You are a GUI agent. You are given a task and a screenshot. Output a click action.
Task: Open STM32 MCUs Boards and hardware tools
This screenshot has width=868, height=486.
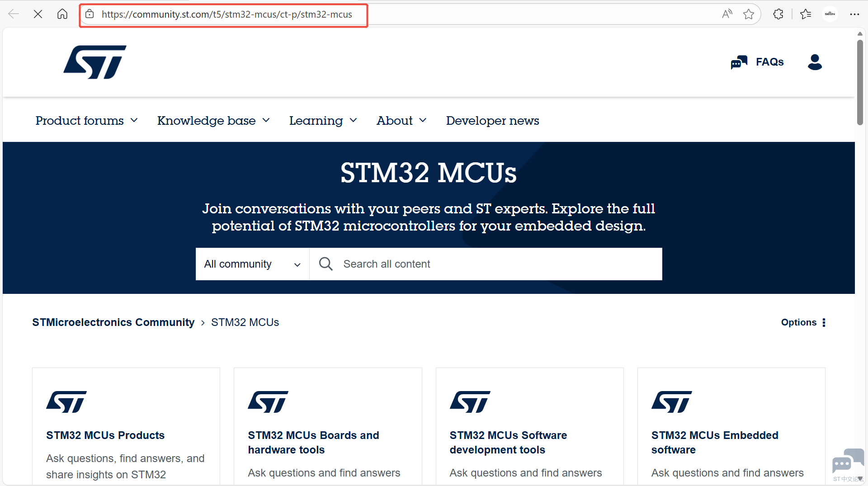313,443
